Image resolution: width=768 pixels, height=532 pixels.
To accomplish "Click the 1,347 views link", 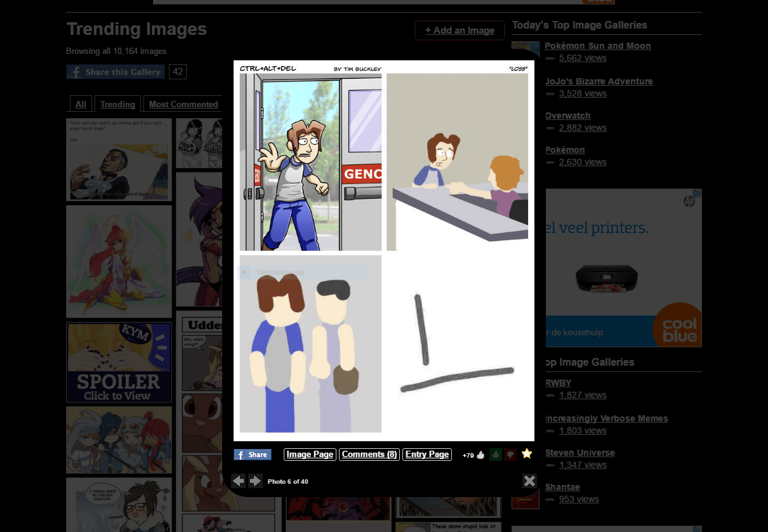I will 583,465.
